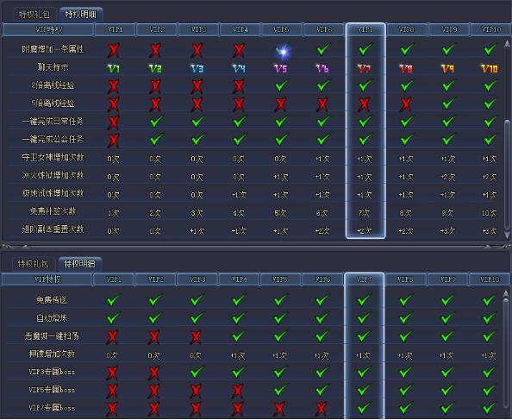Click the upper table scrollbar up arrow
Screen dimensions: 512x420
pos(507,44)
